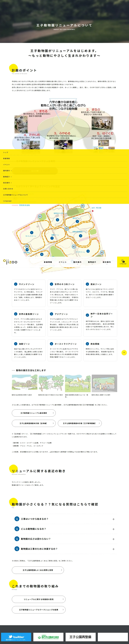Click the 世界の霊長類ゾーン card title

pos(29,314)
